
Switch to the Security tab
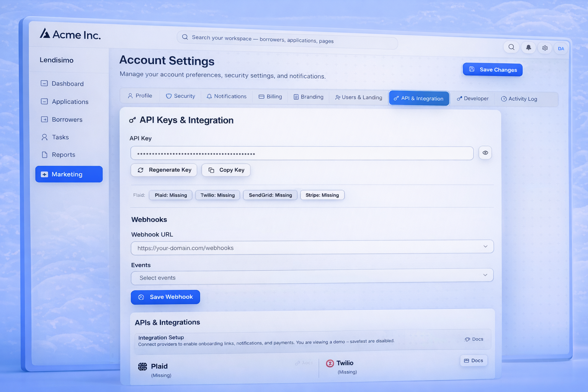(180, 96)
